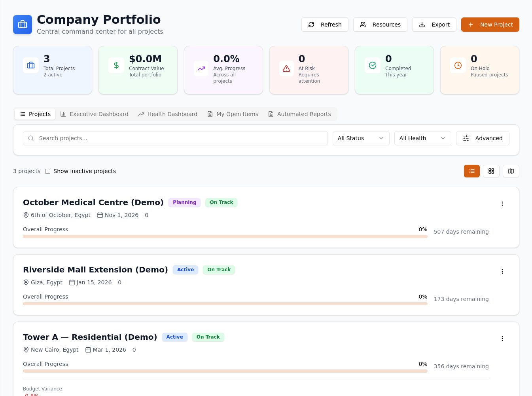
Task: Click the 507 days remaining text
Action: tap(461, 232)
